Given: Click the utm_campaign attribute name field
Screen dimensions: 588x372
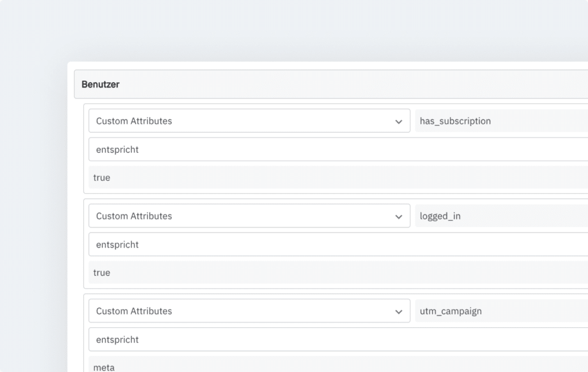Looking at the screenshot, I should tap(501, 311).
